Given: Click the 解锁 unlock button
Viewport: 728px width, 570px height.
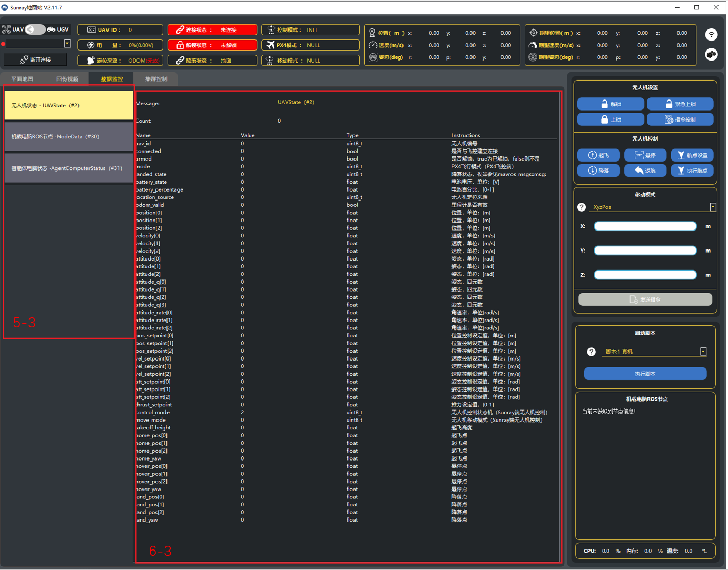Looking at the screenshot, I should [611, 104].
